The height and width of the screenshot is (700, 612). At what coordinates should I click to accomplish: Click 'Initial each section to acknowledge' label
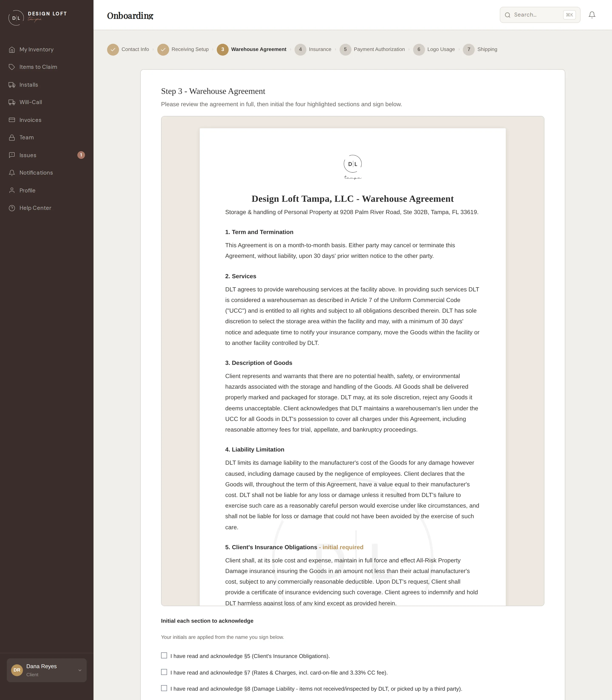pyautogui.click(x=207, y=621)
